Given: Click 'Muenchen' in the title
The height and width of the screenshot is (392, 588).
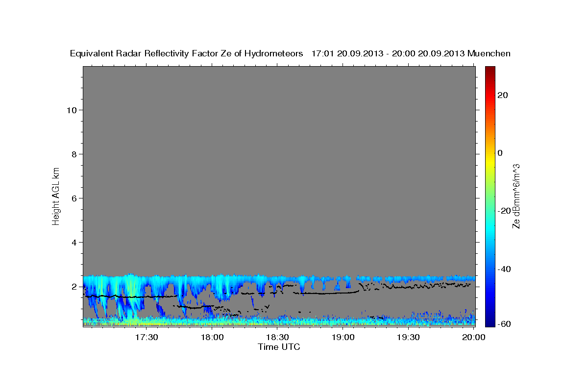Looking at the screenshot, I should (489, 54).
